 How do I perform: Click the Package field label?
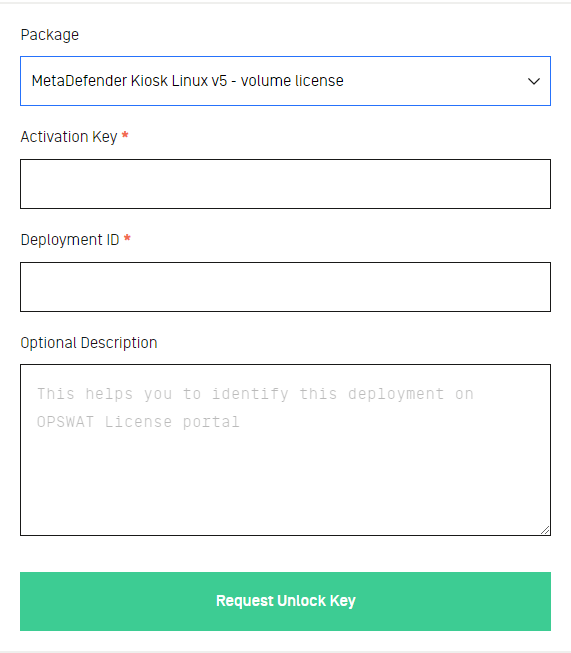(50, 35)
